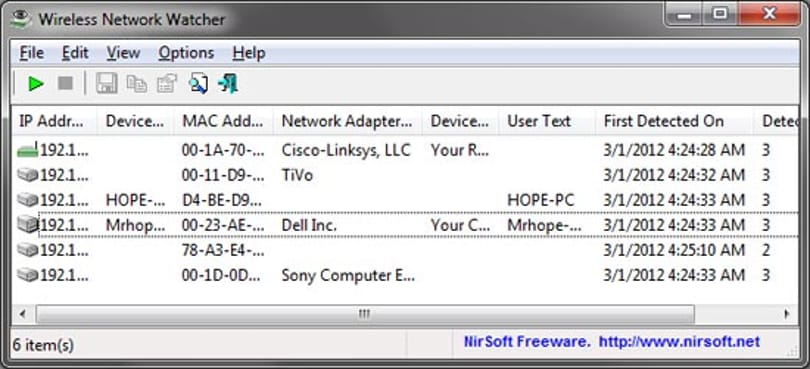Open the Help menu
This screenshot has height=369, width=810.
click(248, 53)
